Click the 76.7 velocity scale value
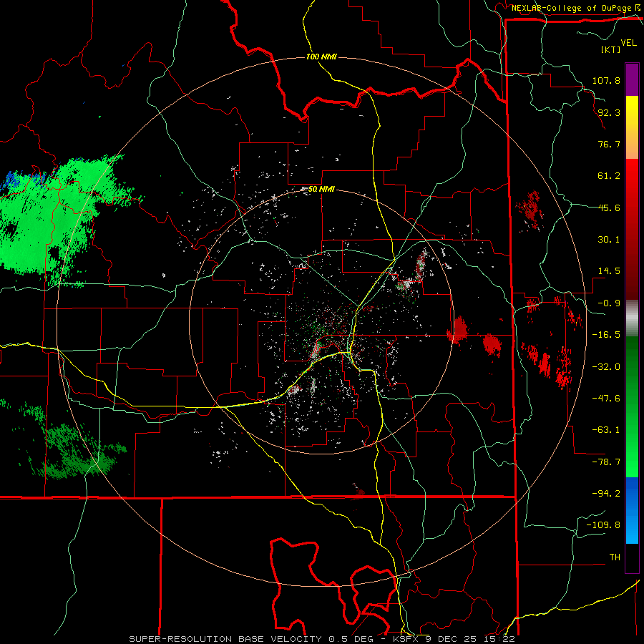644x644 pixels. pos(609,144)
